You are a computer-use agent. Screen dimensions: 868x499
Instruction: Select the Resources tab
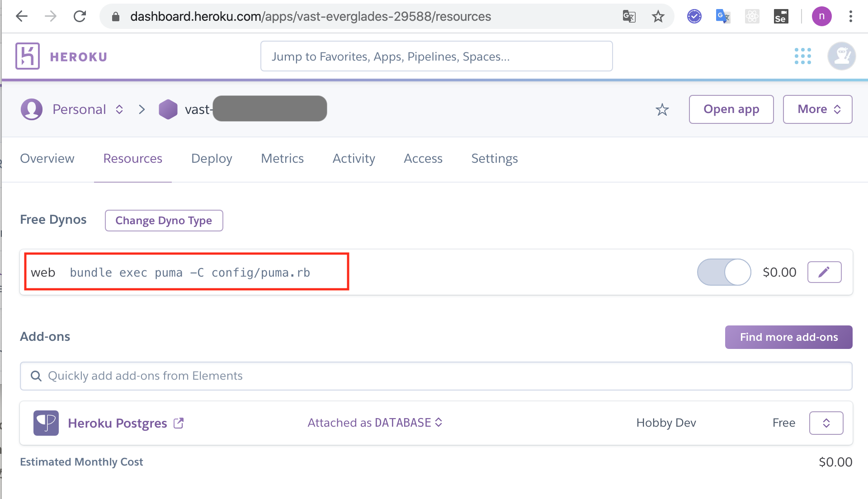pos(132,159)
